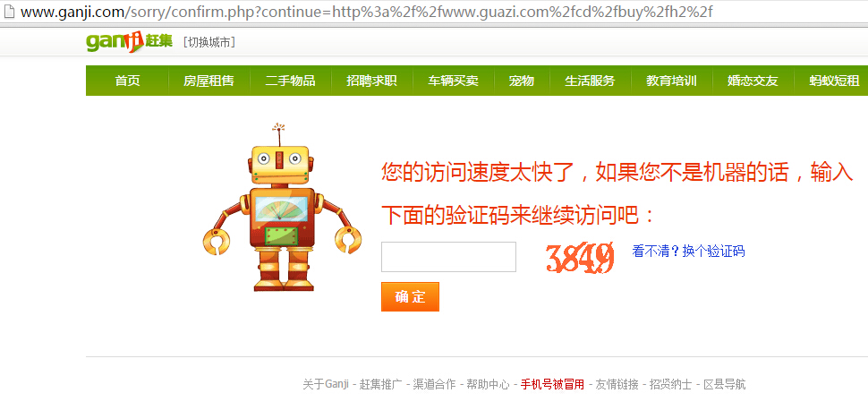
Task: Open 教育培训 navigation item
Action: point(671,81)
